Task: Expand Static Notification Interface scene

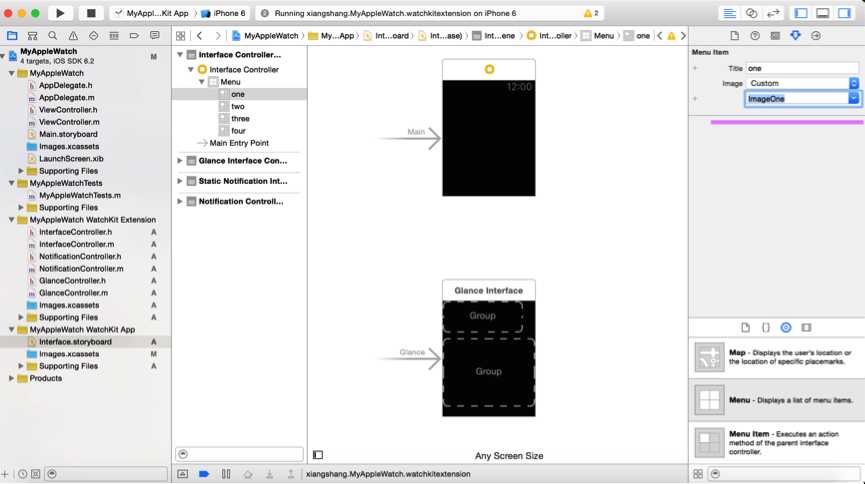Action: point(180,181)
